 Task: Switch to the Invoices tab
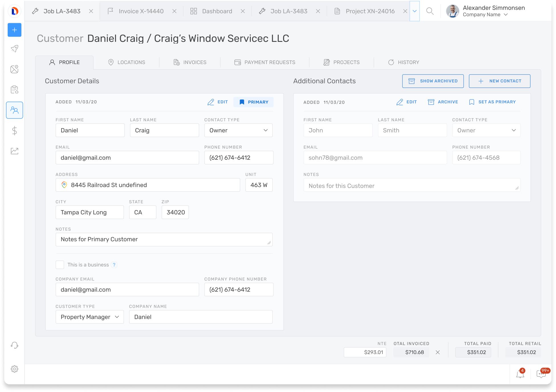point(190,62)
